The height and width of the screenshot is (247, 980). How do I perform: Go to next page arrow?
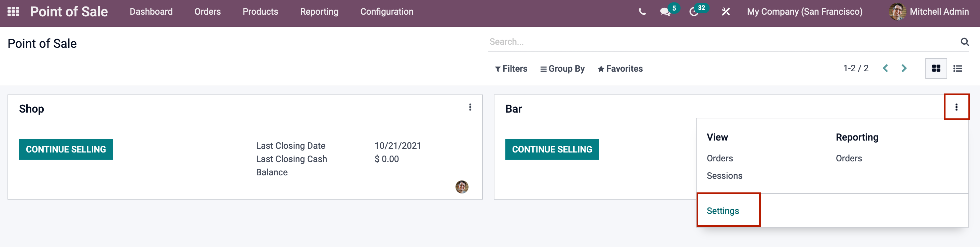pos(904,68)
